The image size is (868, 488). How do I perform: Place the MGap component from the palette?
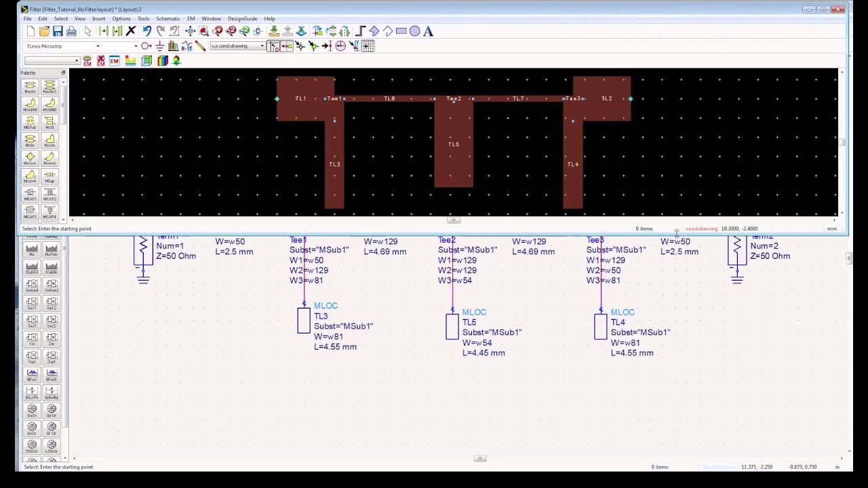50,176
